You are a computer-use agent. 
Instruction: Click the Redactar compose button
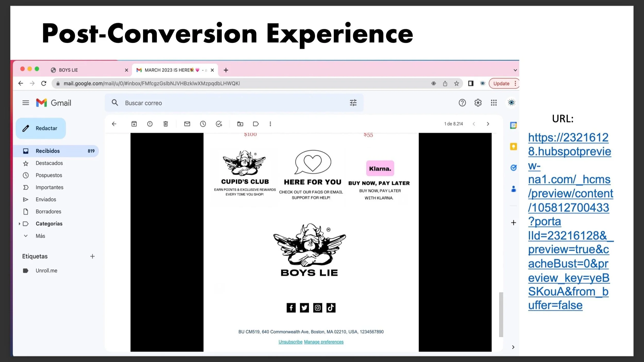click(41, 128)
